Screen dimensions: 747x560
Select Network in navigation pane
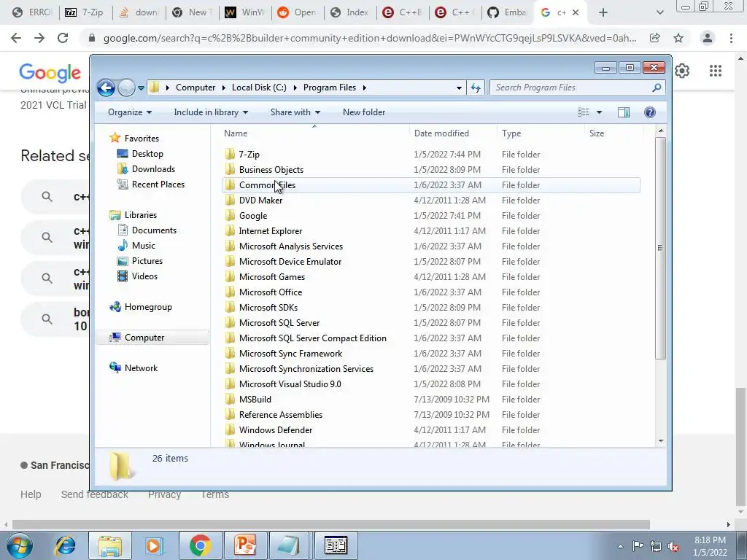tap(141, 368)
